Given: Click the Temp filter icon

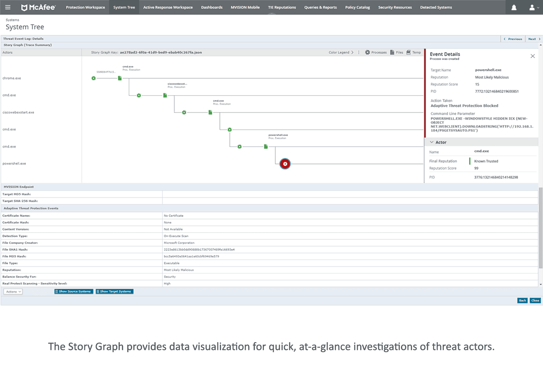Looking at the screenshot, I should 408,52.
